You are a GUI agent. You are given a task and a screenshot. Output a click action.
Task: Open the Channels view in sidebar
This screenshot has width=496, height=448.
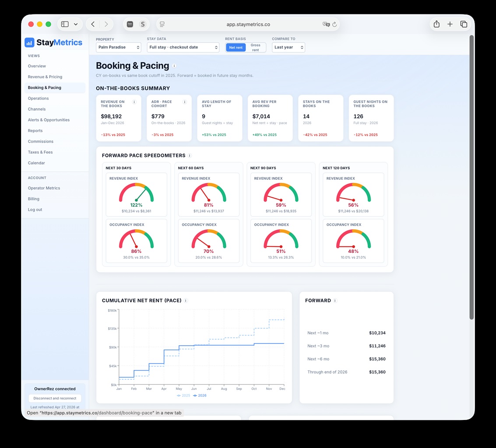tap(37, 109)
